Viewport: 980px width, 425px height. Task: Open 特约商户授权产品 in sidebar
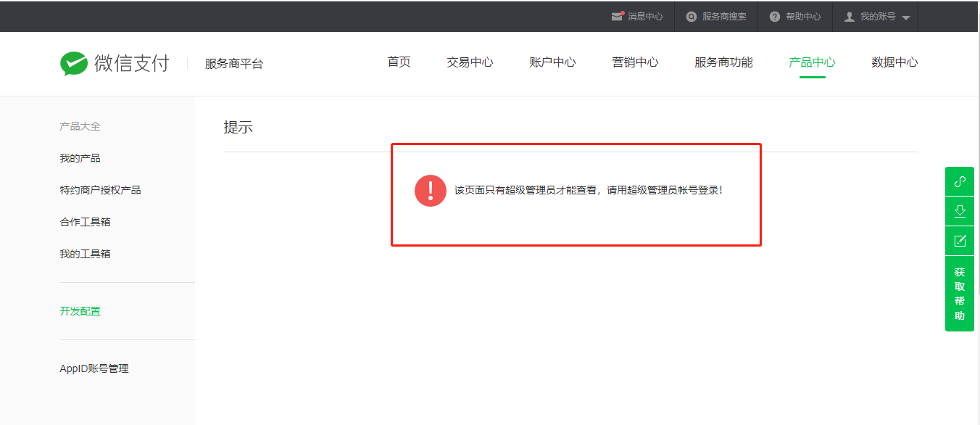(100, 190)
